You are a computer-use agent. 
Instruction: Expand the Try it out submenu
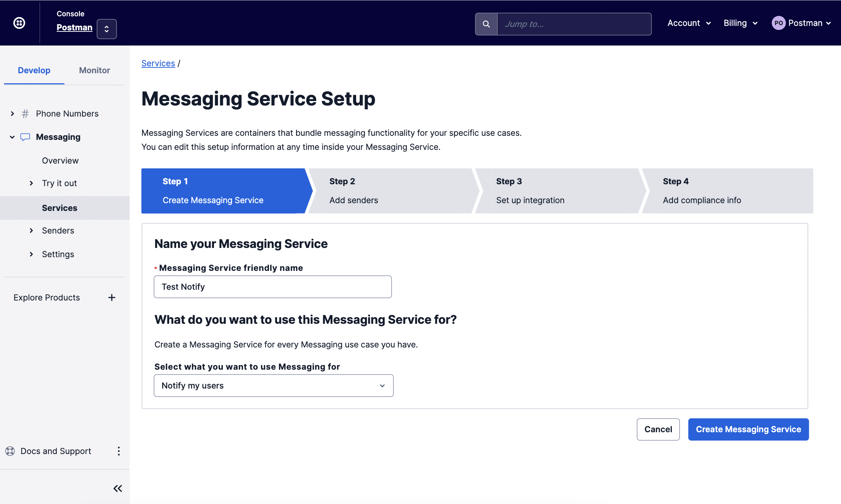pos(31,183)
